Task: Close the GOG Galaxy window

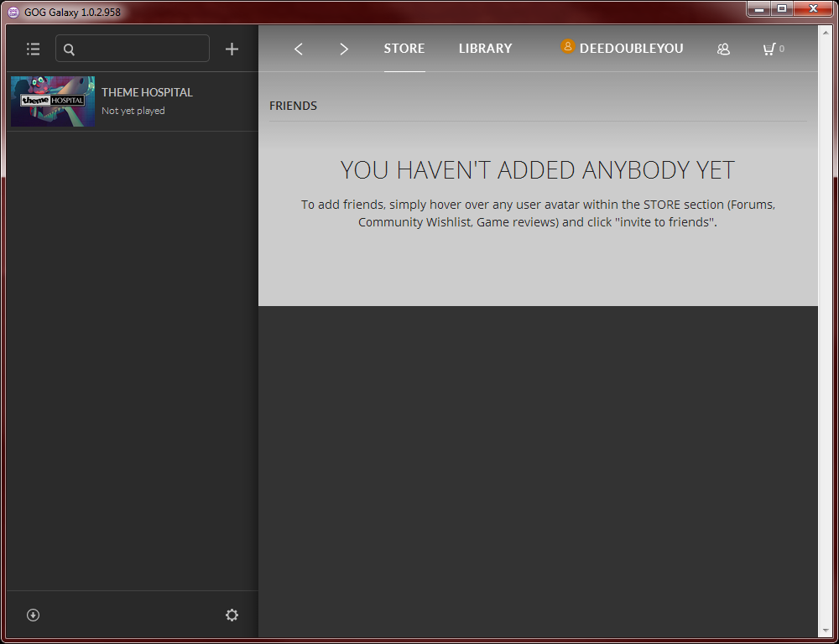Action: (x=814, y=8)
